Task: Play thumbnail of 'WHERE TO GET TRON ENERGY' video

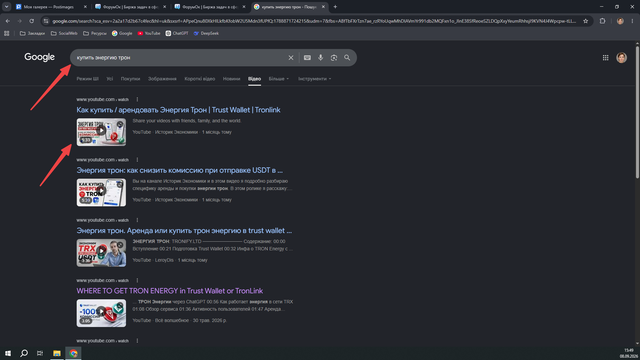Action: (x=101, y=313)
